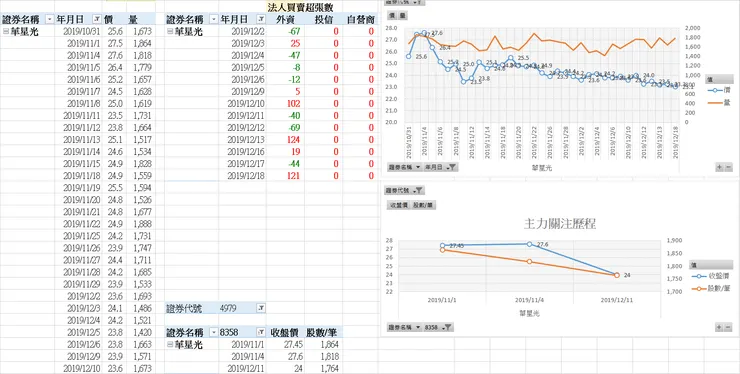Select the 主力關注歷程 chart title

[x=560, y=224]
